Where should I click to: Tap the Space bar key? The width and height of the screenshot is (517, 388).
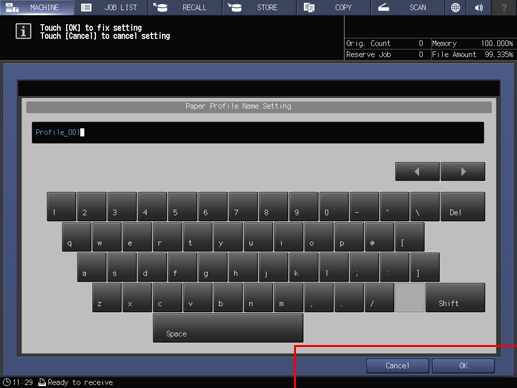pos(228,328)
